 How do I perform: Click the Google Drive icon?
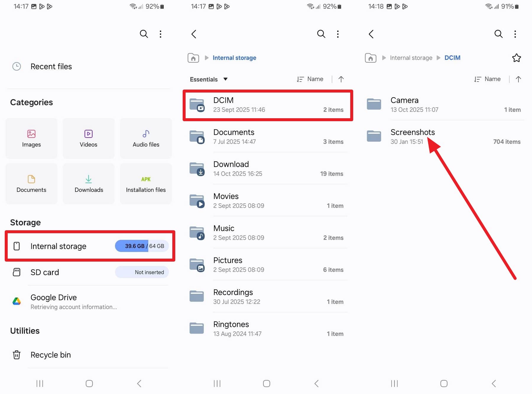pos(17,301)
